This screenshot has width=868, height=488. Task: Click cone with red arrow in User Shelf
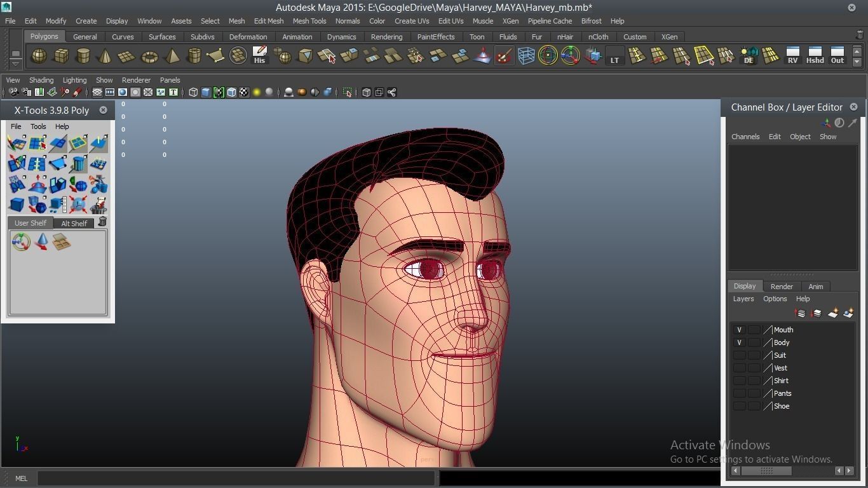coord(41,241)
